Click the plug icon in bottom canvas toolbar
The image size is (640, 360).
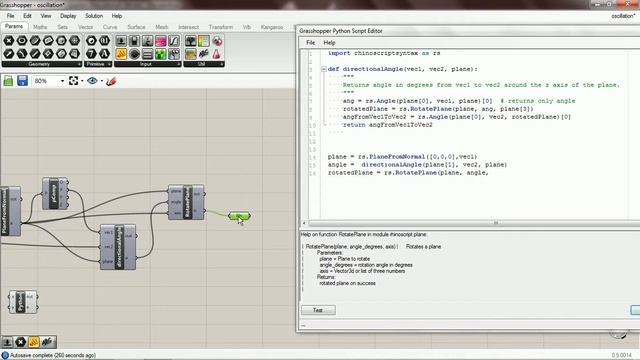coord(47,342)
